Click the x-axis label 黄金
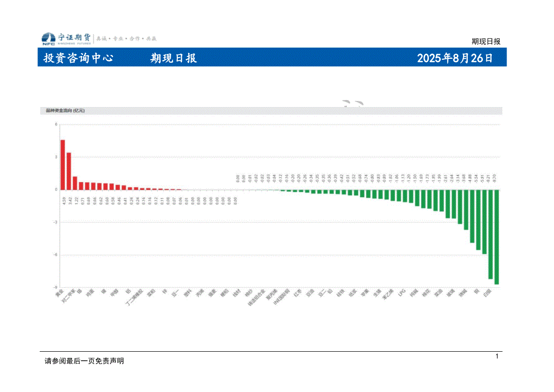Screen dimensions: 554x392 (x=59, y=293)
